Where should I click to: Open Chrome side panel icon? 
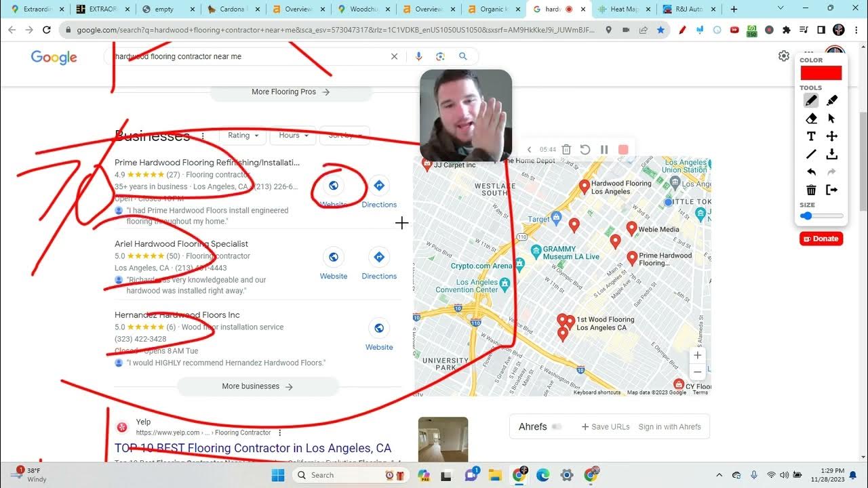point(821,30)
